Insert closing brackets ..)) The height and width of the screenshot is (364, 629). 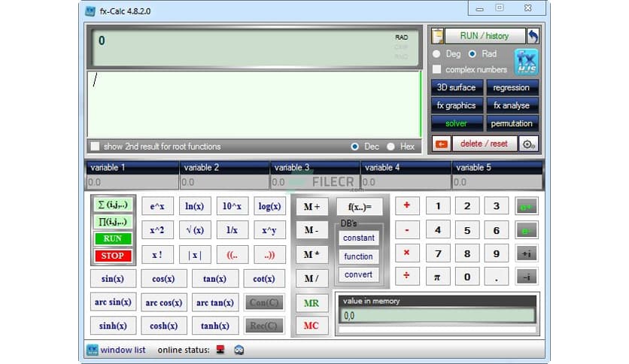click(x=269, y=254)
